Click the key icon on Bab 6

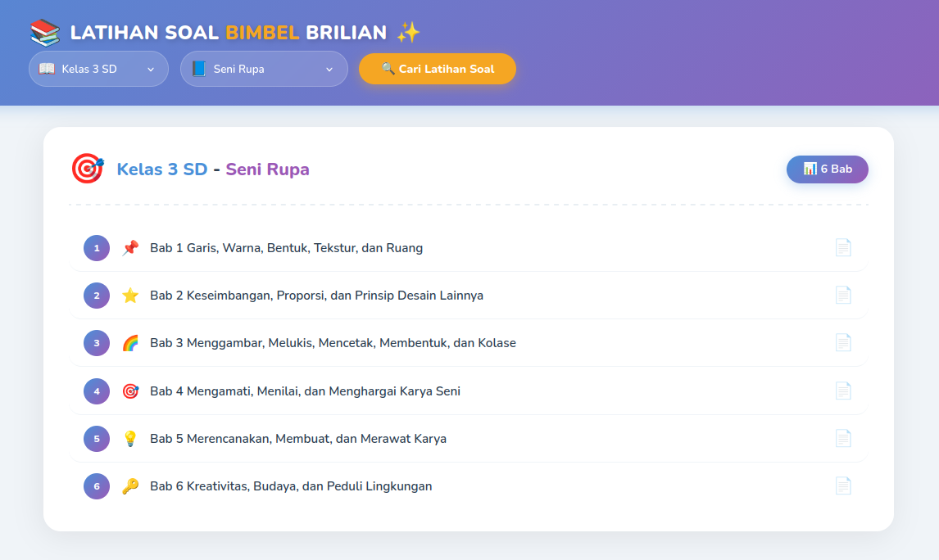click(x=130, y=485)
